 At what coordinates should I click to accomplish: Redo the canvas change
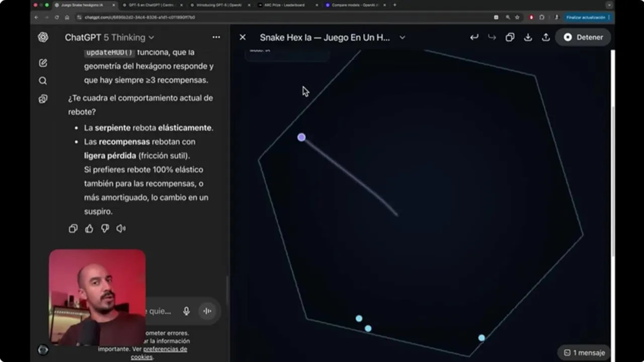(492, 37)
